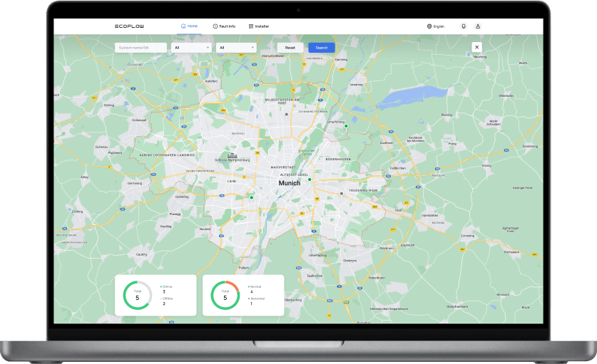Click the globe language icon
The width and height of the screenshot is (597, 364).
[429, 26]
